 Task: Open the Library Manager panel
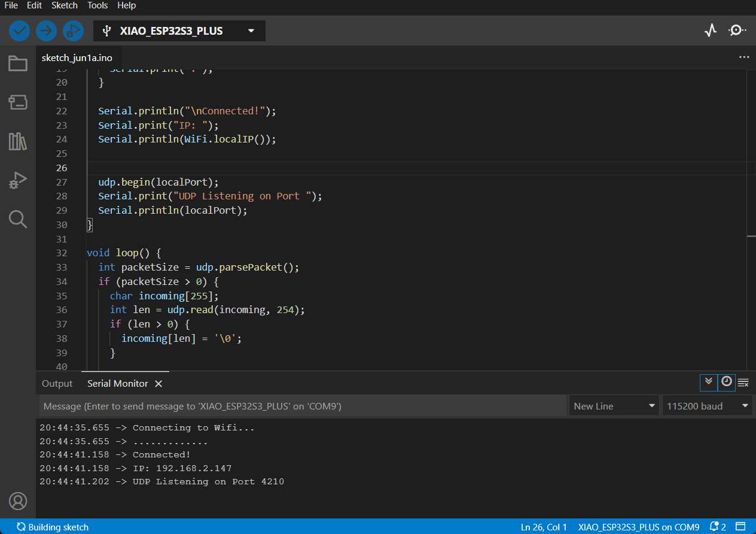18,141
